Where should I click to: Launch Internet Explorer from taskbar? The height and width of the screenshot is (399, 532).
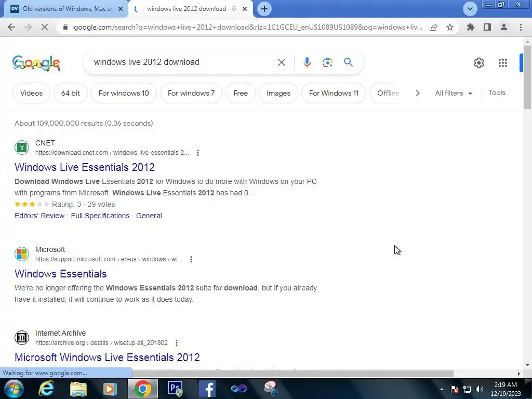[x=46, y=389]
